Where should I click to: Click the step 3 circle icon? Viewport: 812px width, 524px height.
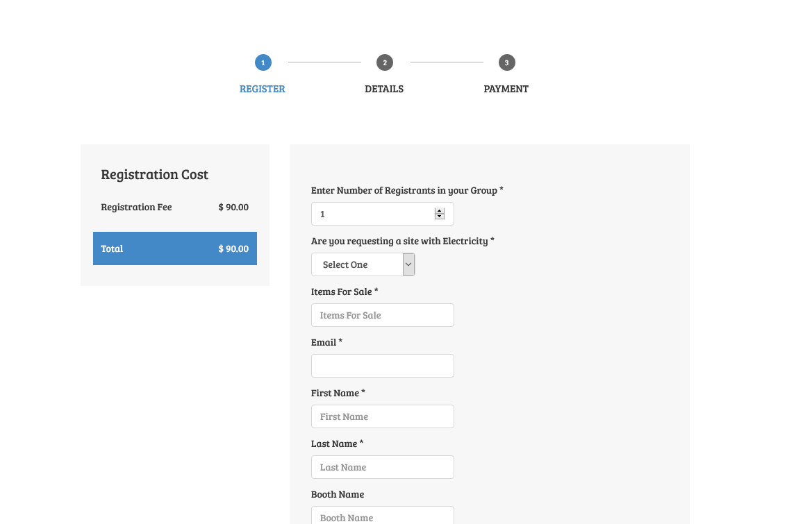tap(506, 62)
